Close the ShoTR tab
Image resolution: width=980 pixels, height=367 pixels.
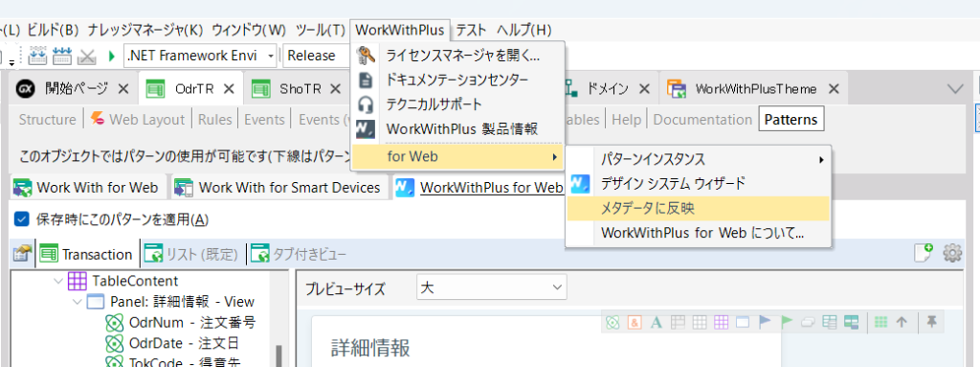336,89
